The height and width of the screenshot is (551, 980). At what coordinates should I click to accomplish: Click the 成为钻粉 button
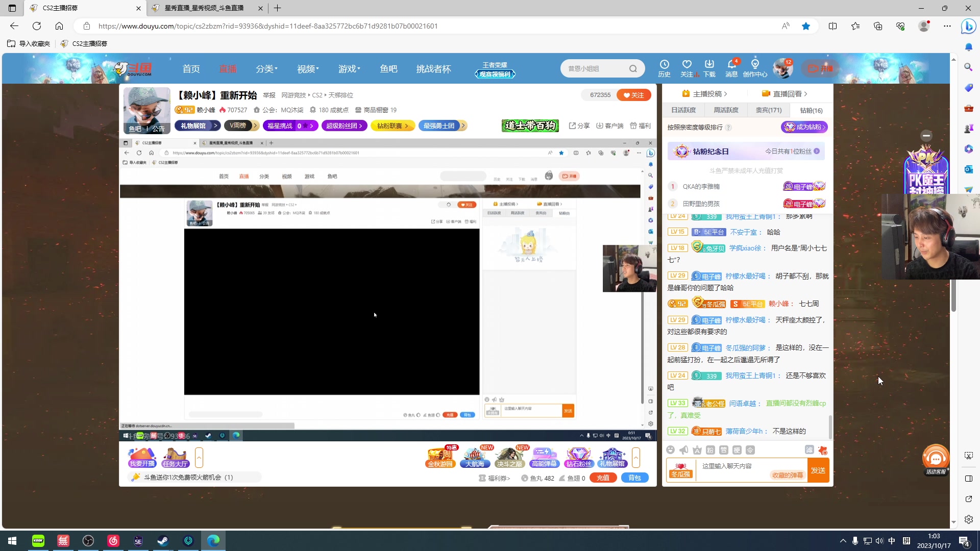[804, 127]
